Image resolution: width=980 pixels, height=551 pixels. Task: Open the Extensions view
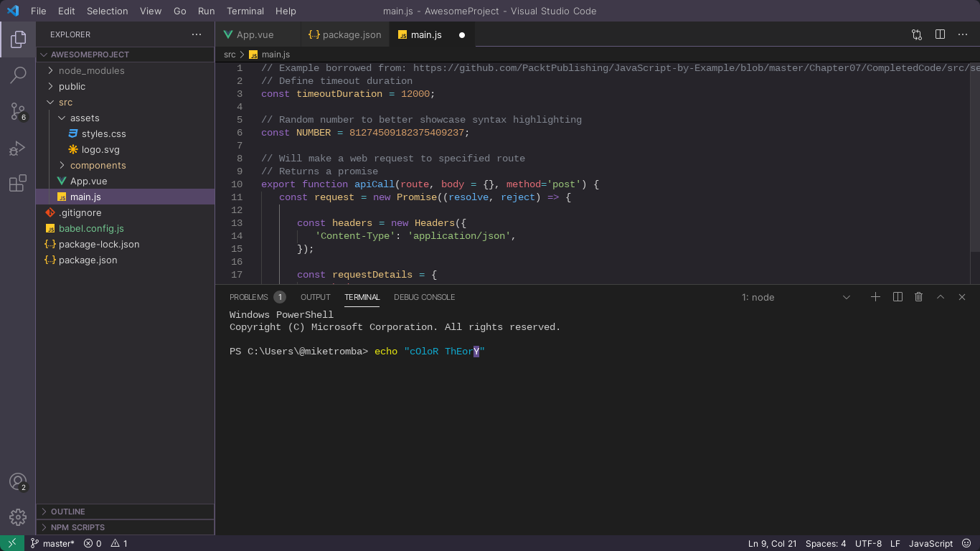tap(18, 184)
